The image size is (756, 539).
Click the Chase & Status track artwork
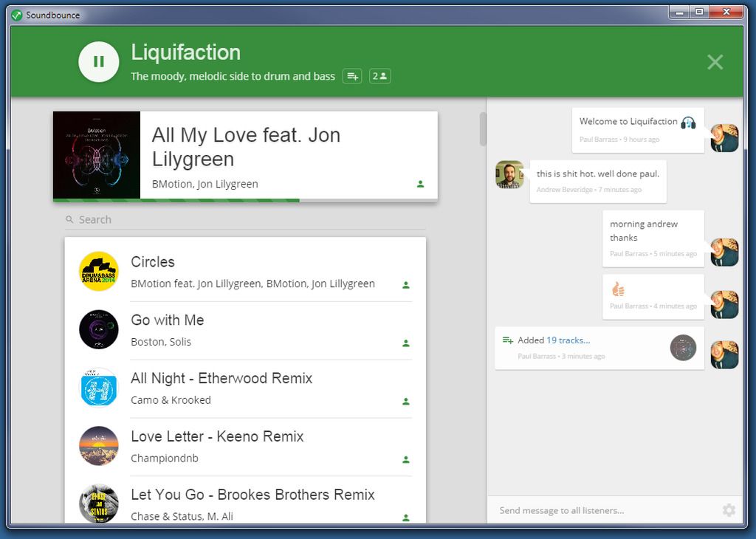coord(99,504)
